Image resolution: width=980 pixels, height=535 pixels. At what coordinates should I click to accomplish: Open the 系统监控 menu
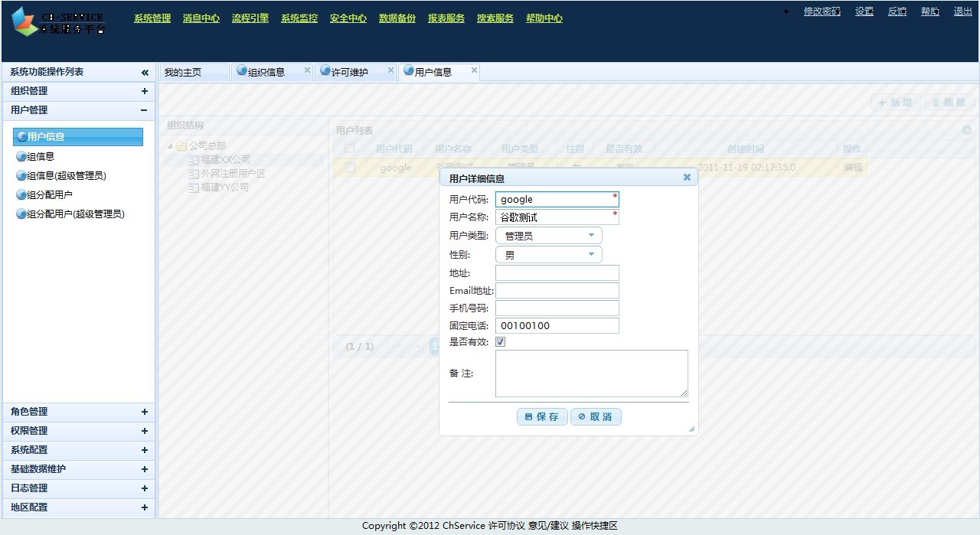click(x=299, y=18)
